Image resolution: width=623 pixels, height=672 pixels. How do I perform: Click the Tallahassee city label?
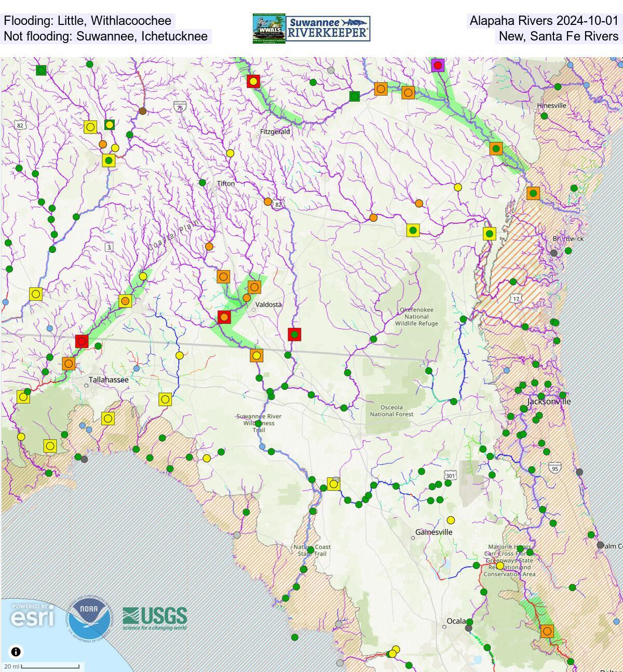108,380
